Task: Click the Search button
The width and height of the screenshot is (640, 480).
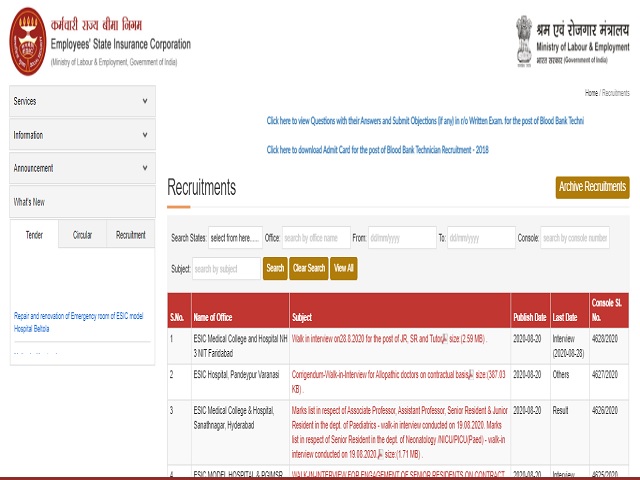Action: [275, 268]
